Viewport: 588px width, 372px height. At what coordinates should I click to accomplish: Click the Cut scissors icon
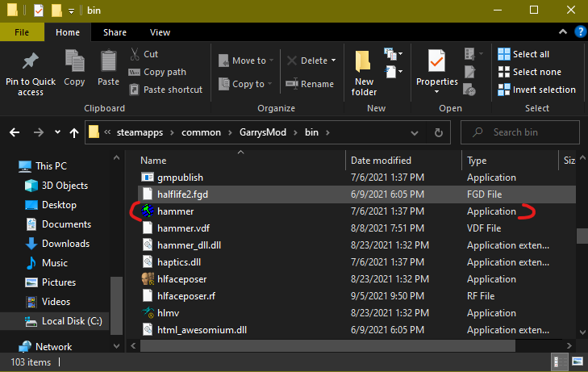click(135, 54)
